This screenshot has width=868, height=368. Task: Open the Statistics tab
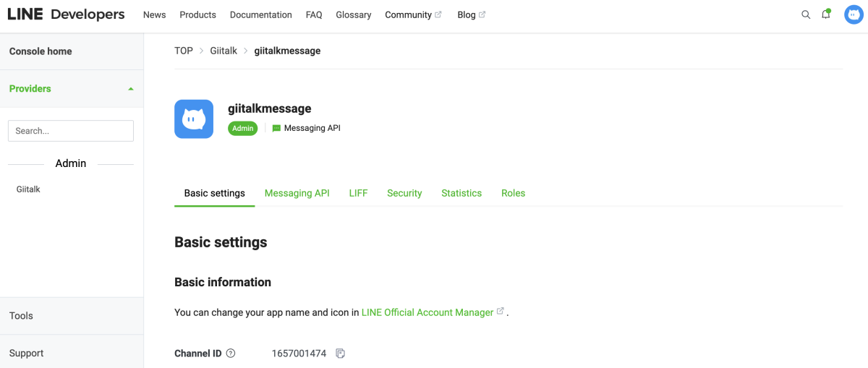tap(461, 193)
